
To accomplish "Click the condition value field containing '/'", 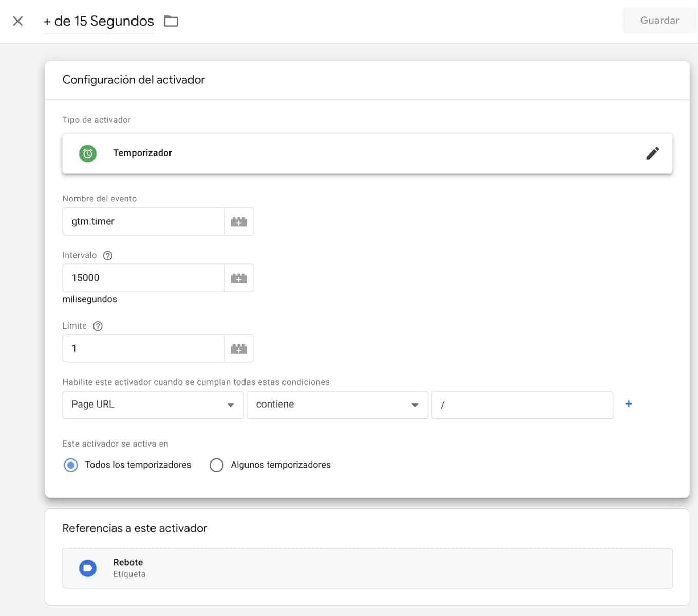I will point(522,405).
